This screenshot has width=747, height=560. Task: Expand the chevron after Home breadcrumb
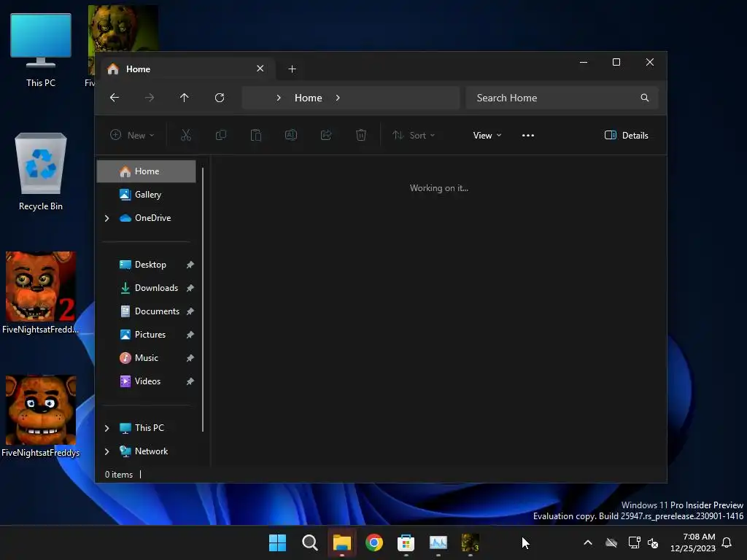click(x=338, y=98)
